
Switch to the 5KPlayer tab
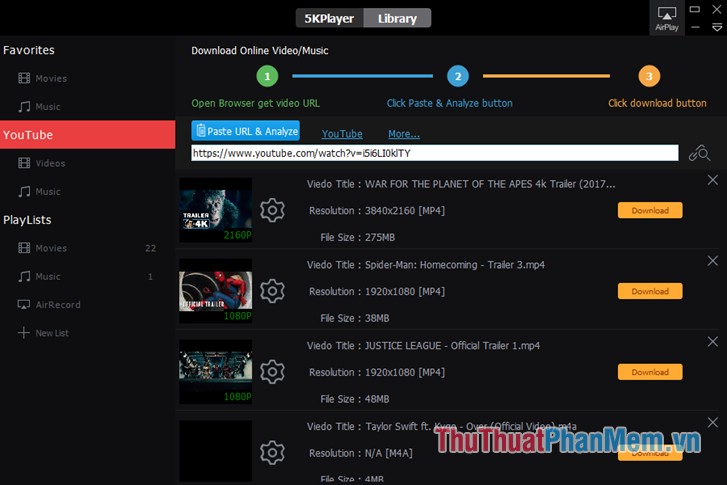pyautogui.click(x=329, y=19)
